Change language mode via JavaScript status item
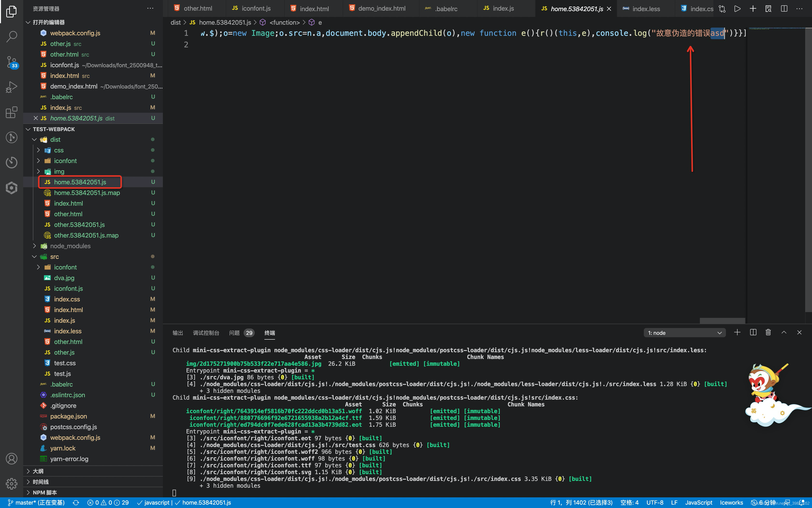Screen dimensions: 812x508 [699, 503]
